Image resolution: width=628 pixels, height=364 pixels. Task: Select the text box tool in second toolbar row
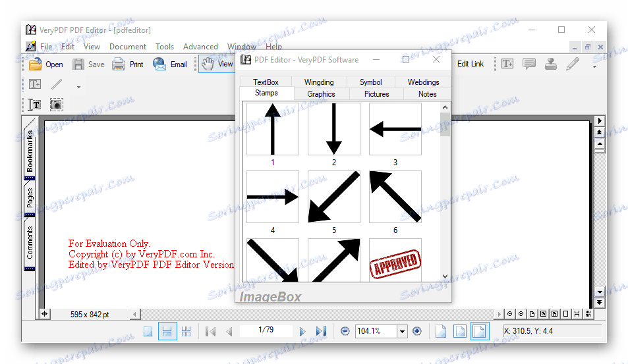(x=35, y=84)
